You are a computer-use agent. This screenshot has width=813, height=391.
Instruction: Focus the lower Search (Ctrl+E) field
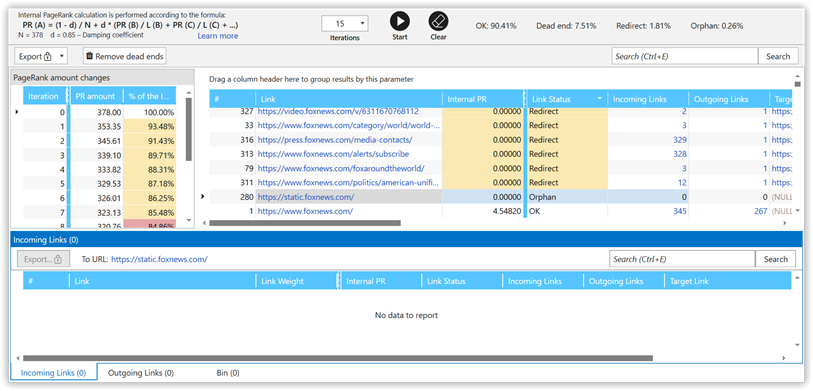[x=682, y=259]
